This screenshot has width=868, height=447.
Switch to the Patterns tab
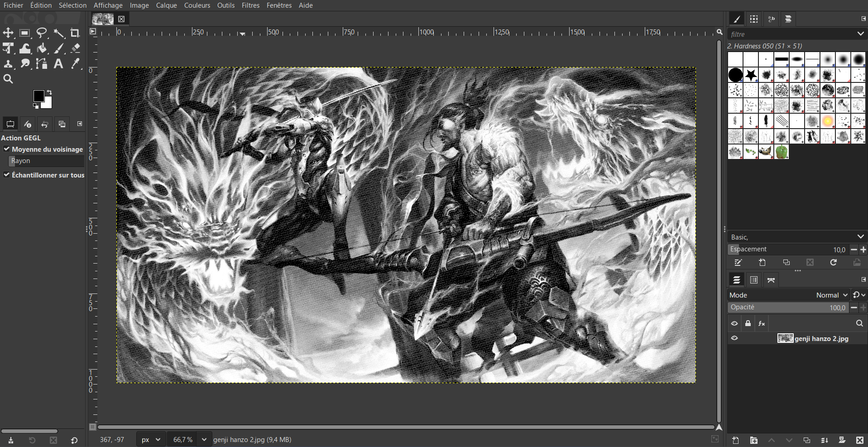point(754,19)
